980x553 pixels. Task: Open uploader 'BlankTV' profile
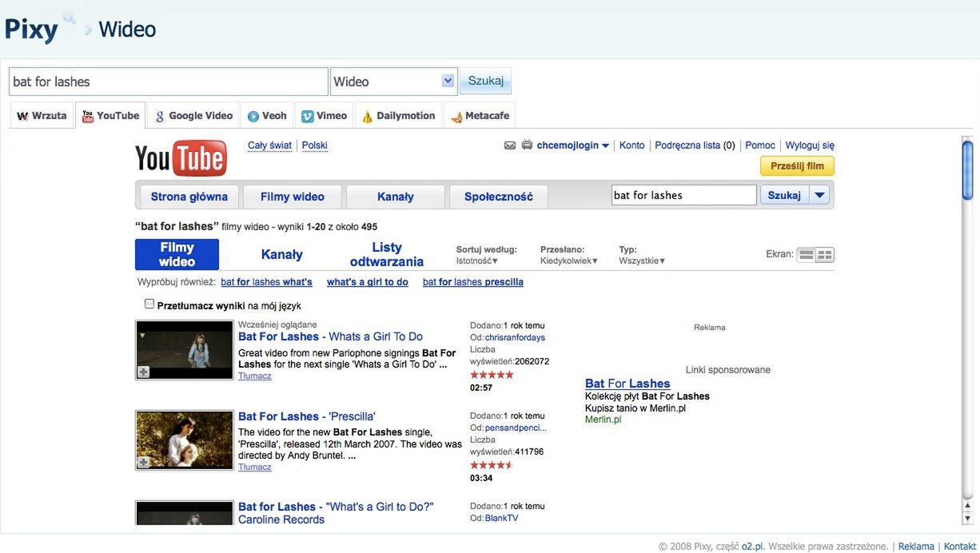[x=501, y=519]
